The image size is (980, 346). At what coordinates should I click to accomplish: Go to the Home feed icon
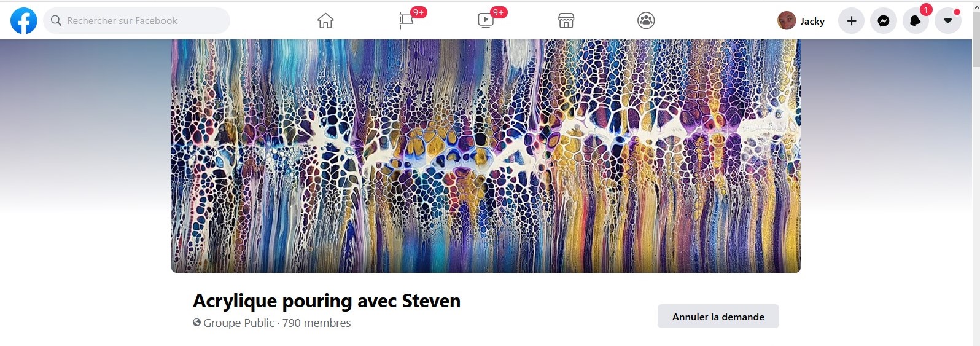pyautogui.click(x=325, y=21)
